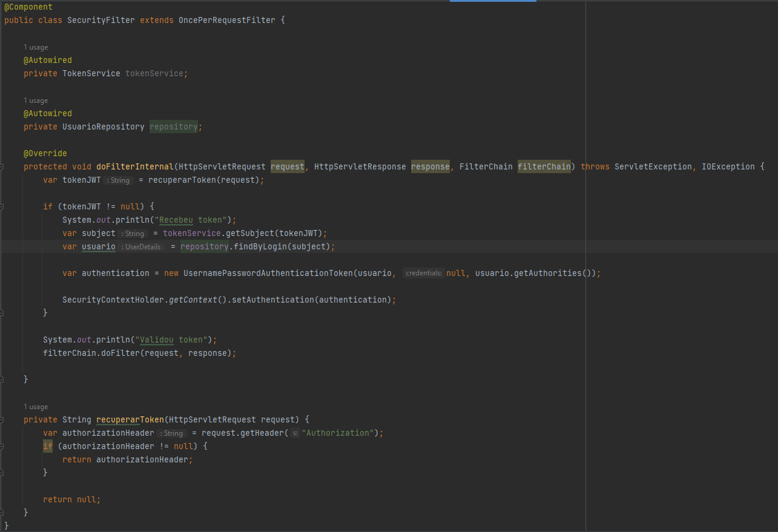The width and height of the screenshot is (778, 532).
Task: Collapse the if (tokenJWT != null) block fold marker
Action: (2, 206)
